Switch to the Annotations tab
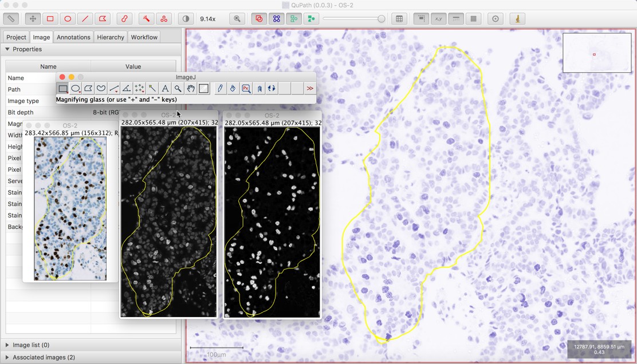 [x=73, y=37]
